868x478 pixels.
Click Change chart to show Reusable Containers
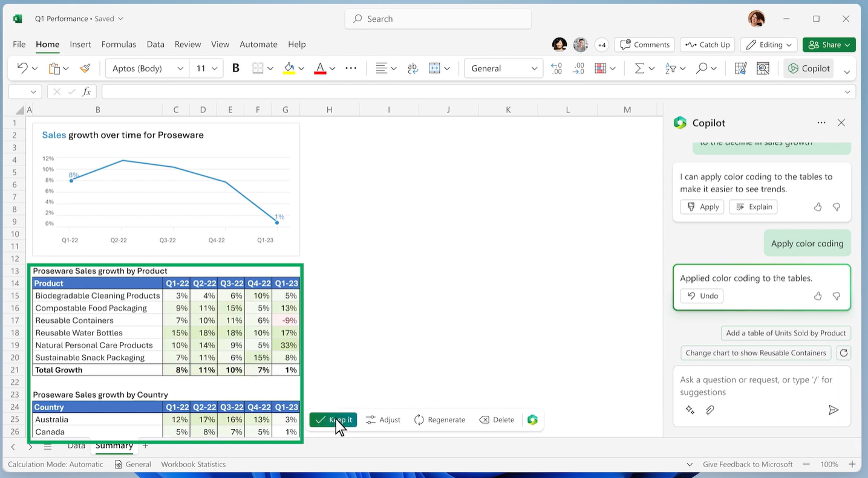click(755, 353)
